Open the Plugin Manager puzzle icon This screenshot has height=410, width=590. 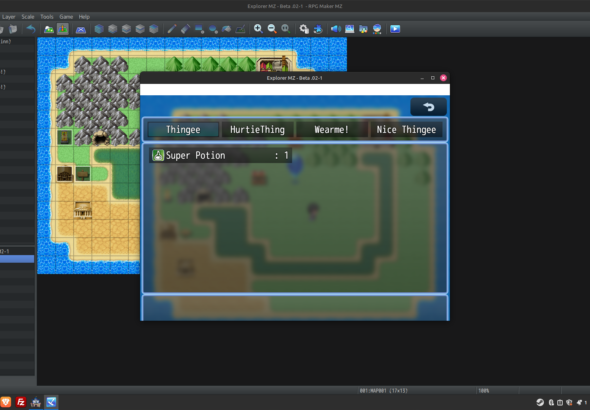coord(318,29)
